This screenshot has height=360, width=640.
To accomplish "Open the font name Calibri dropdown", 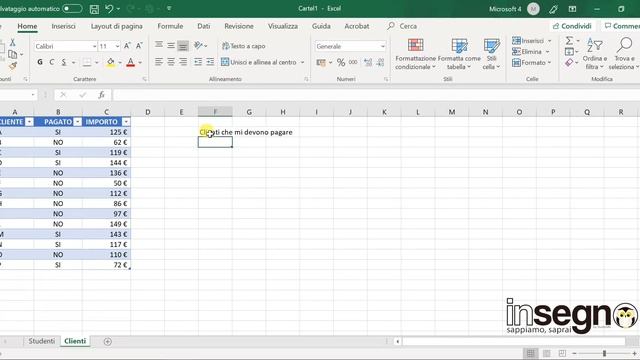I will [x=94, y=47].
